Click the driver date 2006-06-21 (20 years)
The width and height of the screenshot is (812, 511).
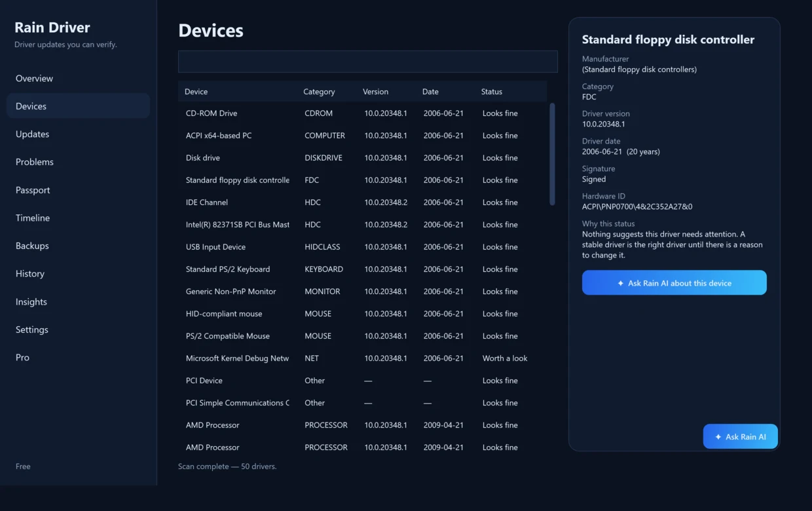click(x=621, y=151)
